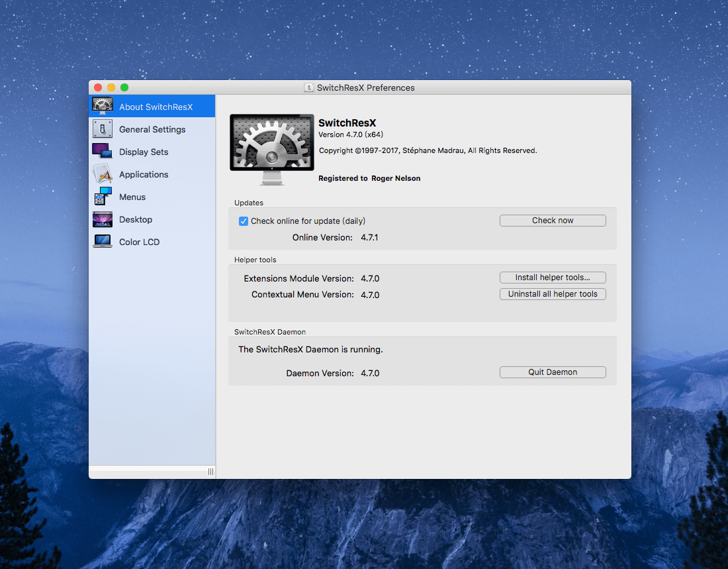Click the Contextual Menu Version value
The image size is (728, 569).
click(370, 295)
